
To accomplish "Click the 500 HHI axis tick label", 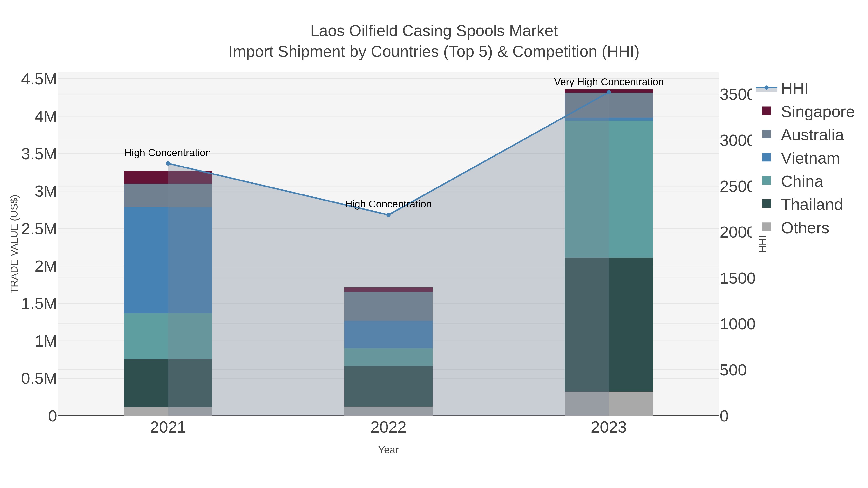I will tap(733, 370).
